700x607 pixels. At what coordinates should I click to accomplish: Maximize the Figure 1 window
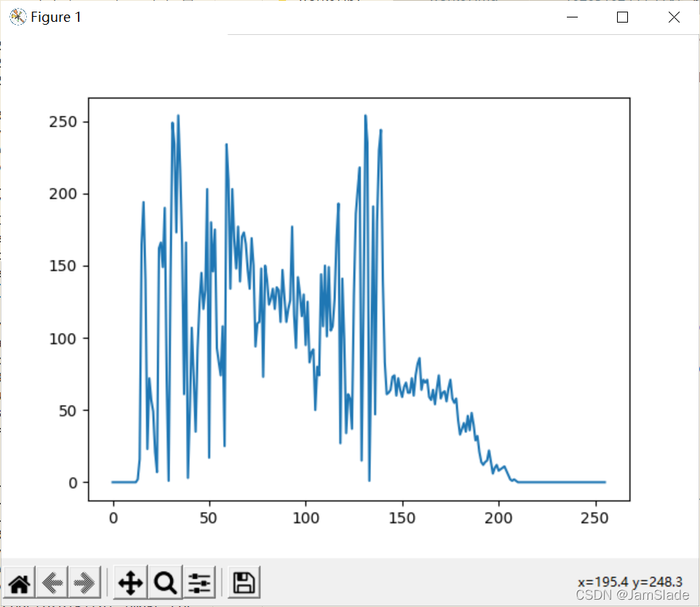[622, 17]
